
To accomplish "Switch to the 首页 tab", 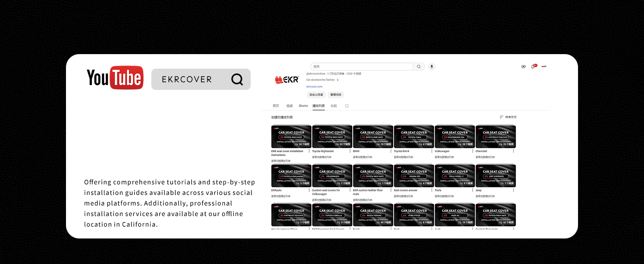I will coord(276,106).
